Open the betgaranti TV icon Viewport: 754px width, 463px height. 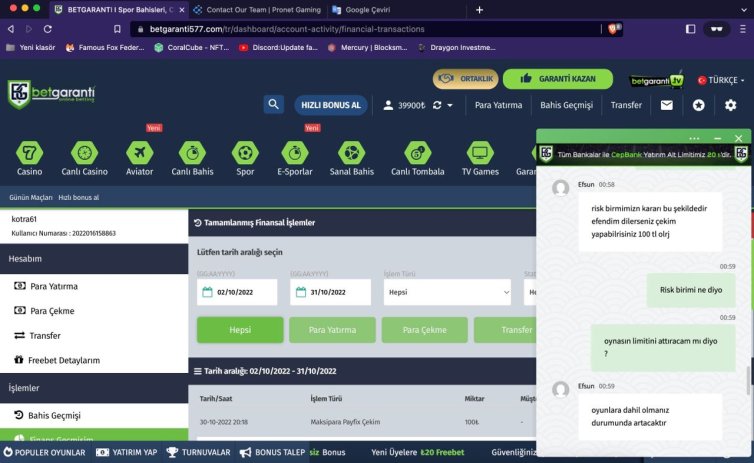pos(657,80)
